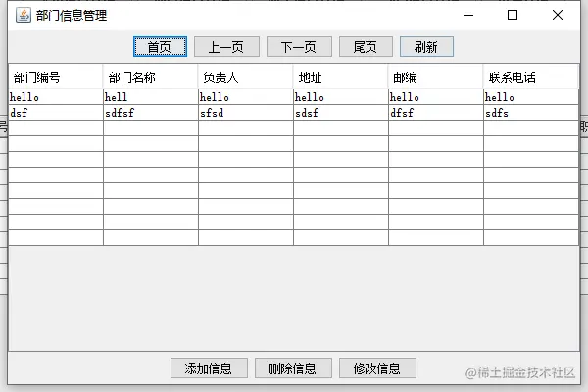Select 'hello' cell under 地址

pyautogui.click(x=340, y=97)
